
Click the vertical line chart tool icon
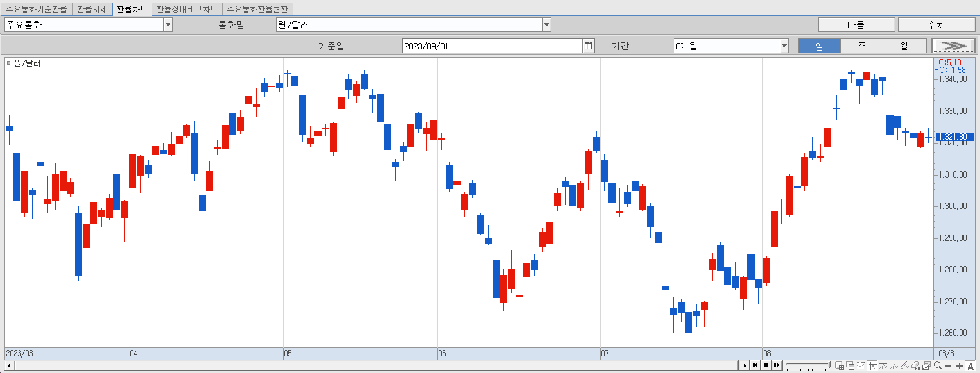point(894,366)
